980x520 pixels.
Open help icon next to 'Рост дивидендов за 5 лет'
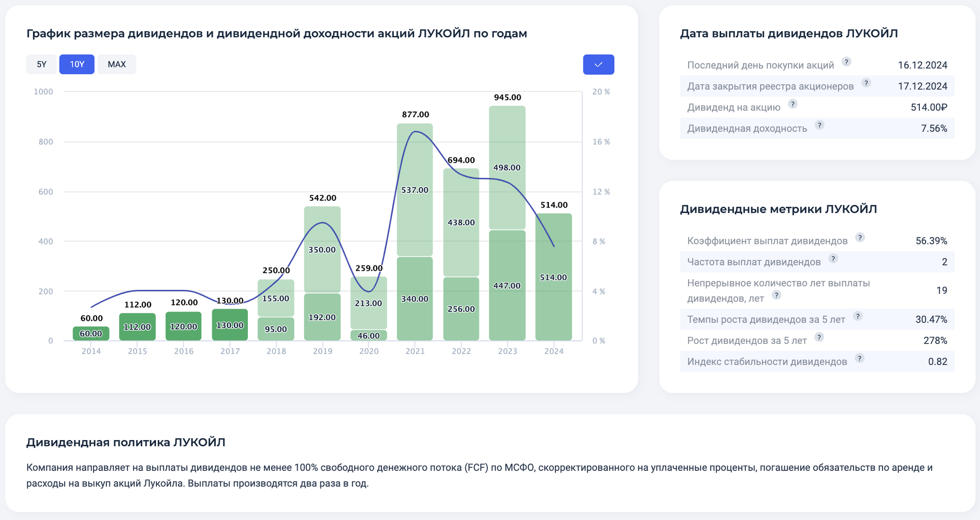(819, 337)
